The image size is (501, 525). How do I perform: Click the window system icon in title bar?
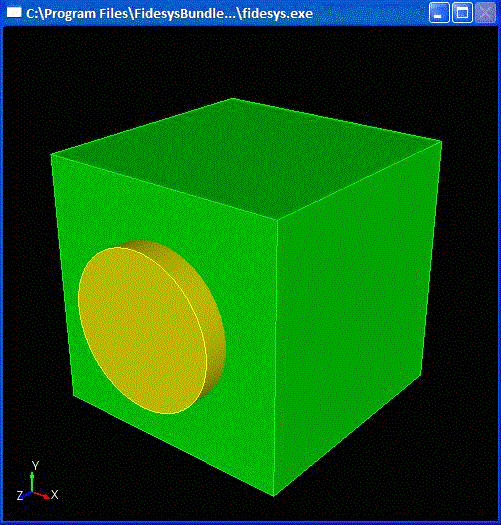[x=14, y=13]
